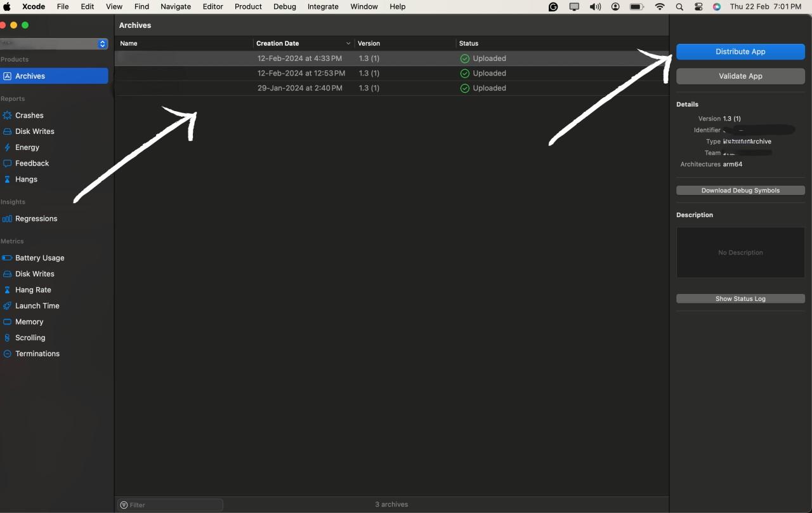Viewport: 812px width, 513px height.
Task: Open Launch Time metrics
Action: pyautogui.click(x=37, y=305)
